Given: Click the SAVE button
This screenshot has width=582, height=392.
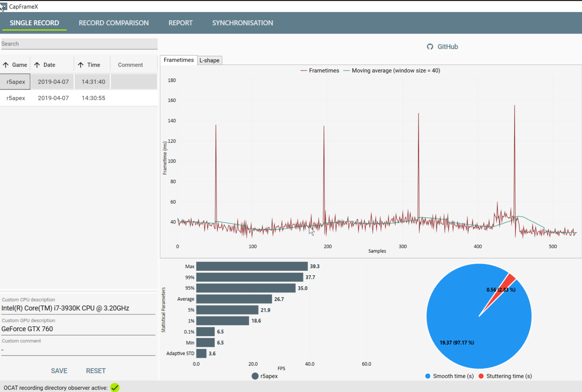Looking at the screenshot, I should (59, 371).
